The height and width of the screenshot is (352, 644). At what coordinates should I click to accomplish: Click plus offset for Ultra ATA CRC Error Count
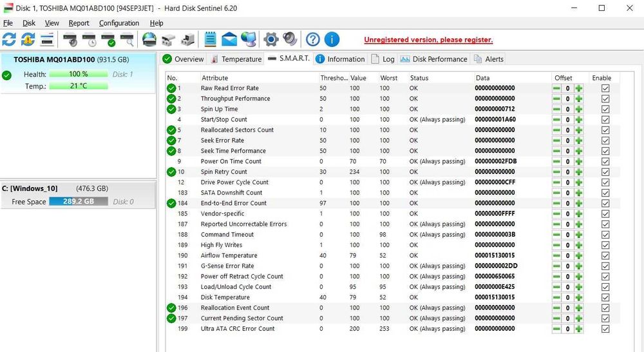coord(579,329)
